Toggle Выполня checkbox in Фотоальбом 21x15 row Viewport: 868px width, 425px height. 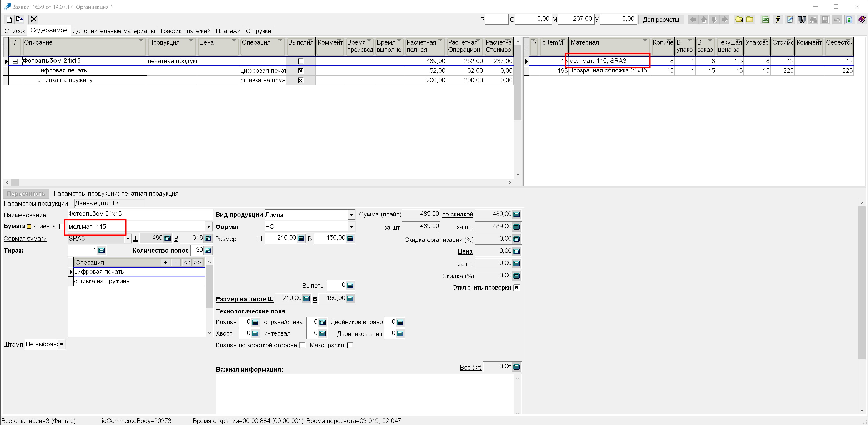tap(300, 61)
